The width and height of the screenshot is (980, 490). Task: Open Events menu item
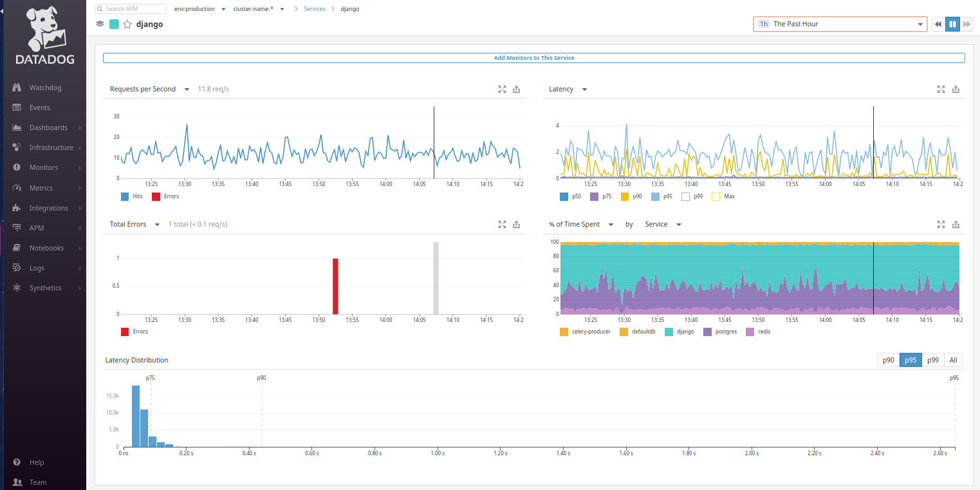point(39,108)
